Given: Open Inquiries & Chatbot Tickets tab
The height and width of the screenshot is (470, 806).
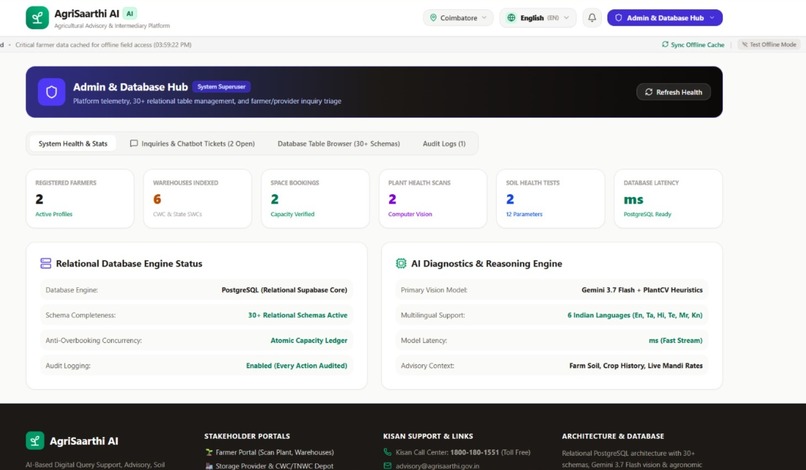Looking at the screenshot, I should click(192, 143).
